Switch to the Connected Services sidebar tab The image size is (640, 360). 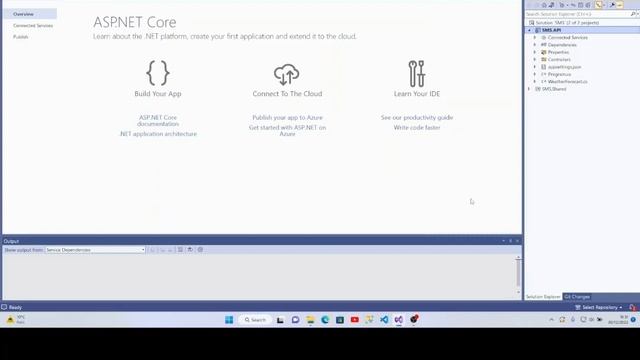point(33,25)
